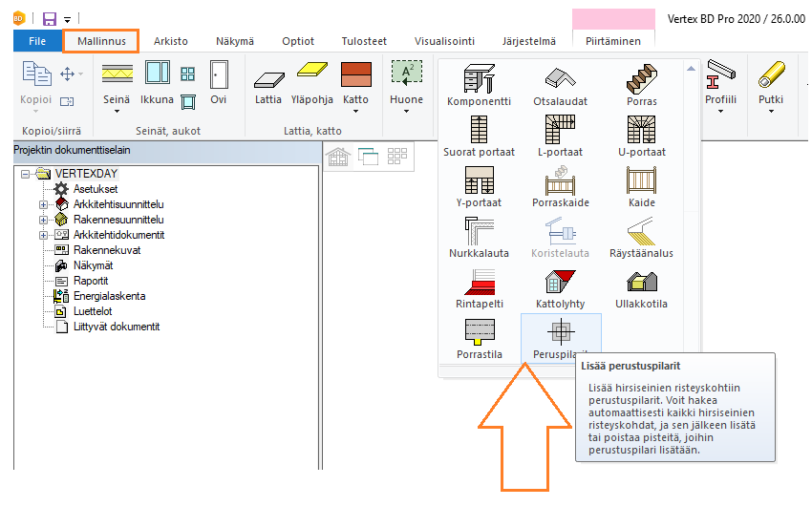Screen dimensions: 812x528
Task: Open the Mallinnus ribbon tab
Action: pos(101,41)
